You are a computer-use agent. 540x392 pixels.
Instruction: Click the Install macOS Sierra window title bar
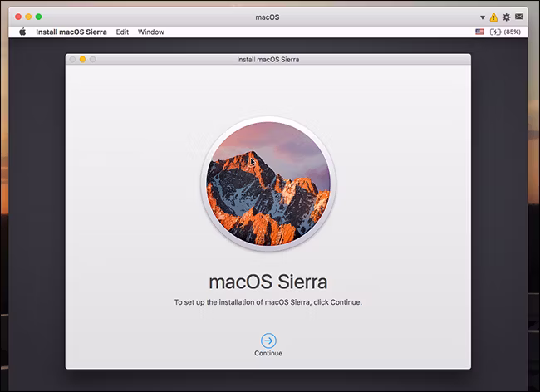(268, 60)
